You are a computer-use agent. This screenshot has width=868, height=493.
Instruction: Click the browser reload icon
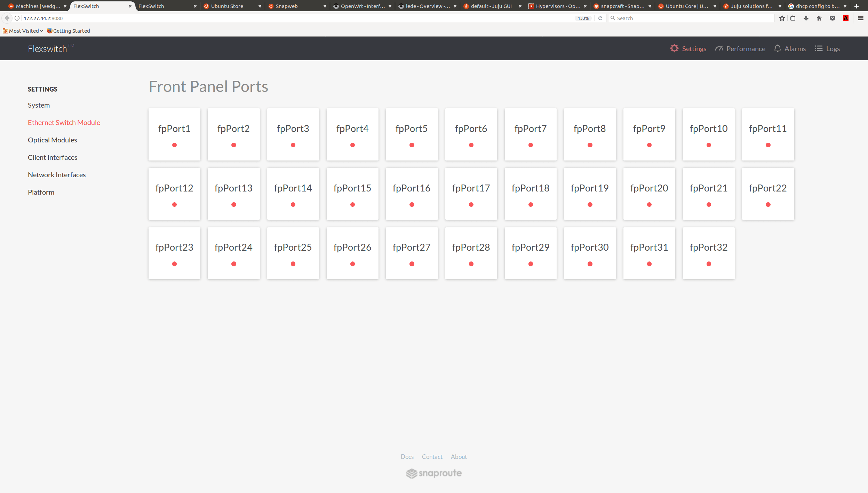pos(600,18)
